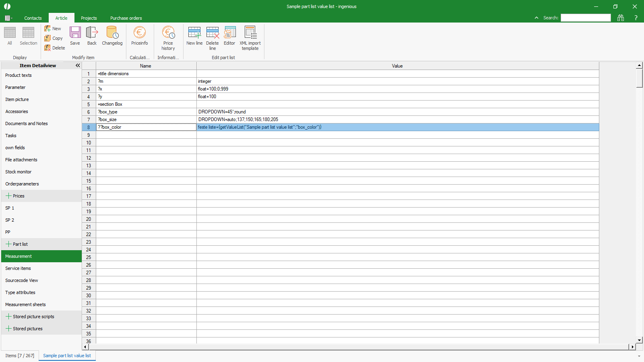This screenshot has width=644, height=362.
Task: Click the Back icon in ribbon
Action: [x=92, y=35]
